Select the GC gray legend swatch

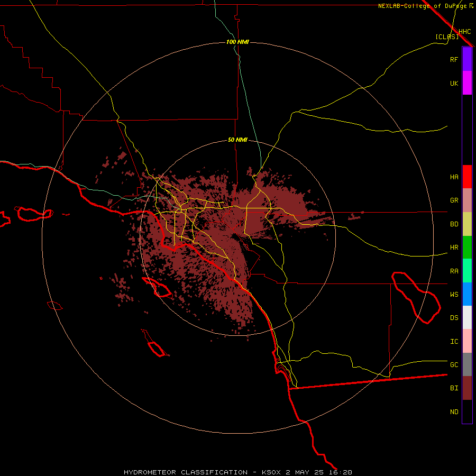(467, 364)
